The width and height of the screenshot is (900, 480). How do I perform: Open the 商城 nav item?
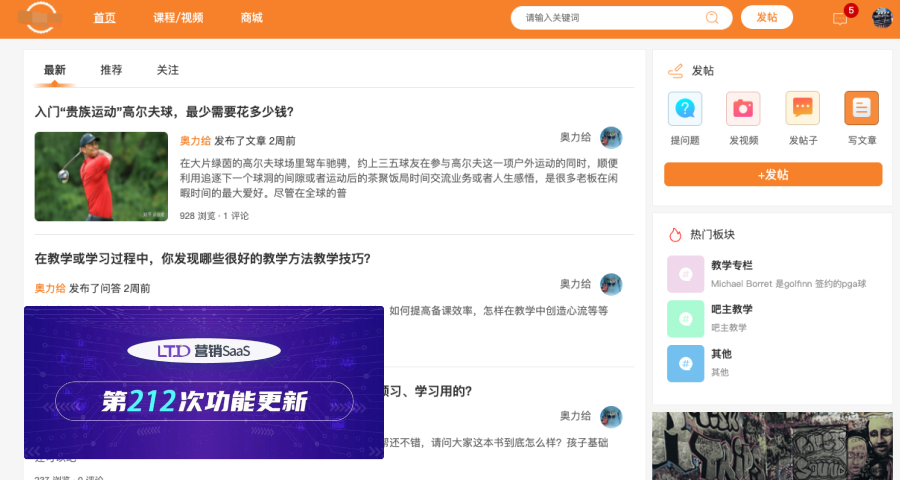(251, 18)
